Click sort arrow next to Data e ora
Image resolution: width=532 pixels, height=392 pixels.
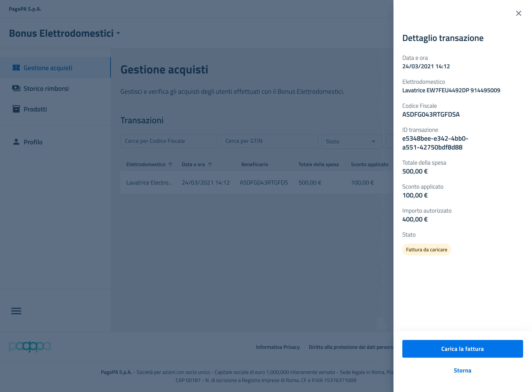tap(210, 164)
